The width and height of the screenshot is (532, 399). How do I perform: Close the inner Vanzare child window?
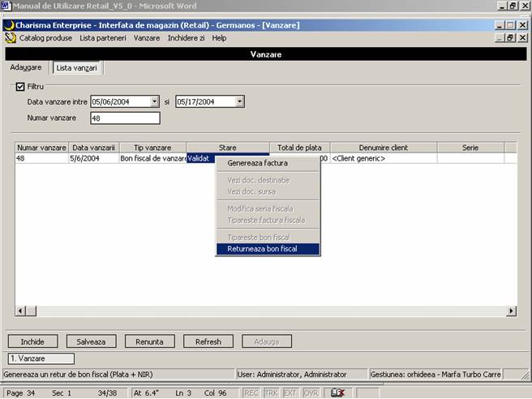522,37
